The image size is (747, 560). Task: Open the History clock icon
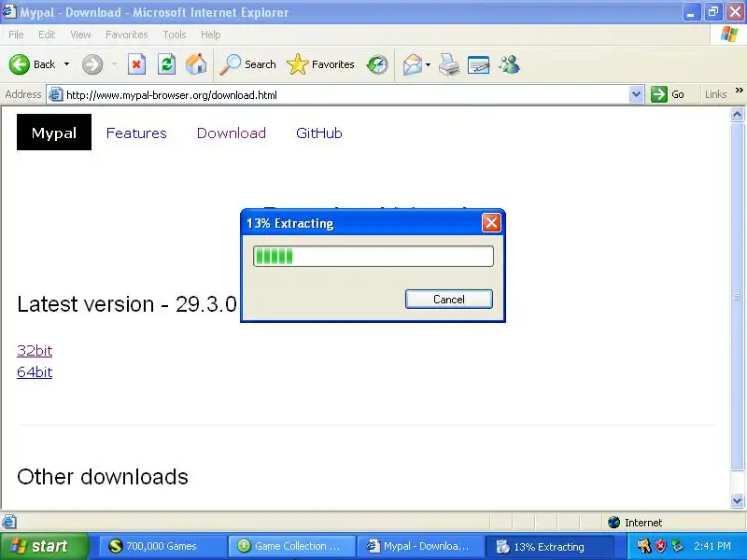point(377,64)
